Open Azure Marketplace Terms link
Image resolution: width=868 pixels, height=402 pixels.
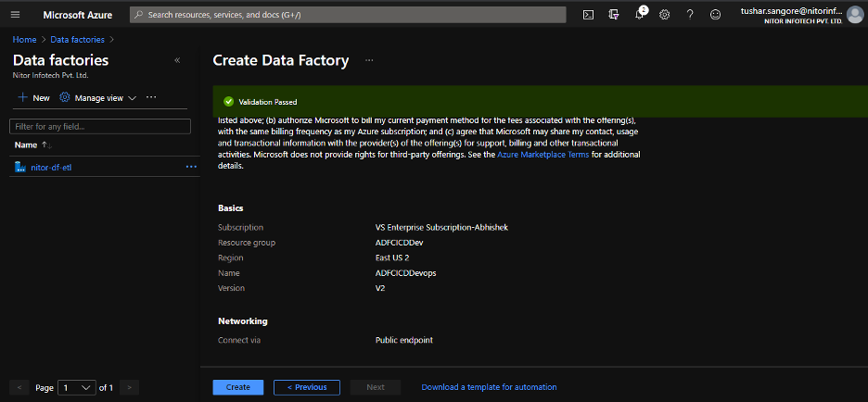click(x=543, y=155)
